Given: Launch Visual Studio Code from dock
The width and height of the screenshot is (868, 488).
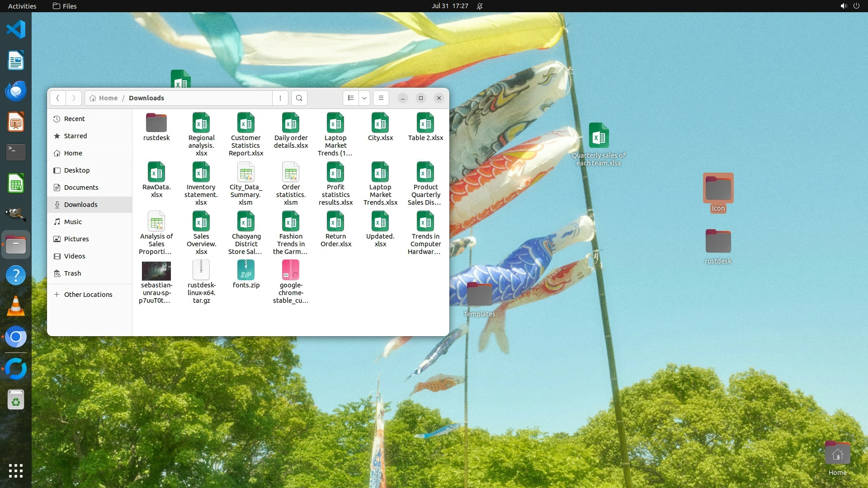Looking at the screenshot, I should click(16, 30).
